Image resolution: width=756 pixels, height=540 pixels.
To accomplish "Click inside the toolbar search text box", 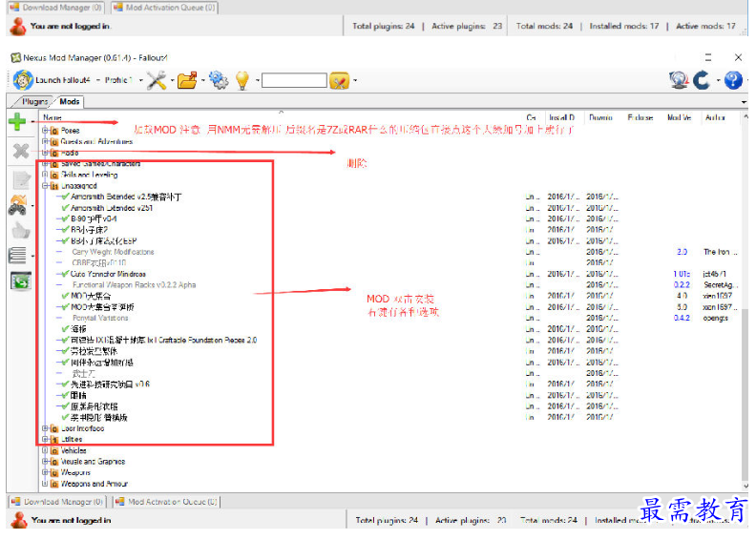I will point(294,80).
